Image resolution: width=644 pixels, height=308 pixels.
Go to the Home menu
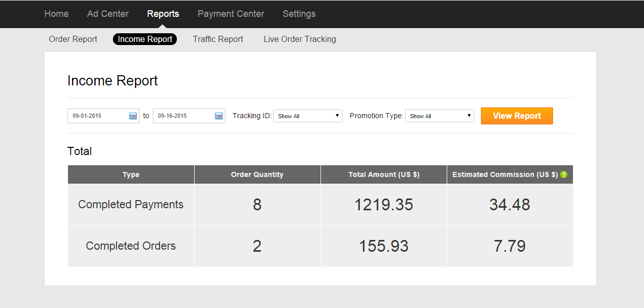click(56, 14)
